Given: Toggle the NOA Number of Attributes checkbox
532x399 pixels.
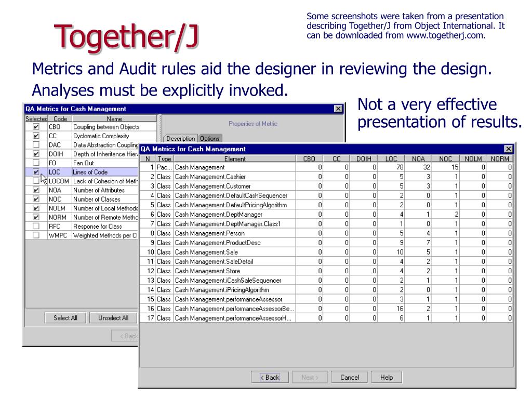Looking at the screenshot, I should [36, 190].
